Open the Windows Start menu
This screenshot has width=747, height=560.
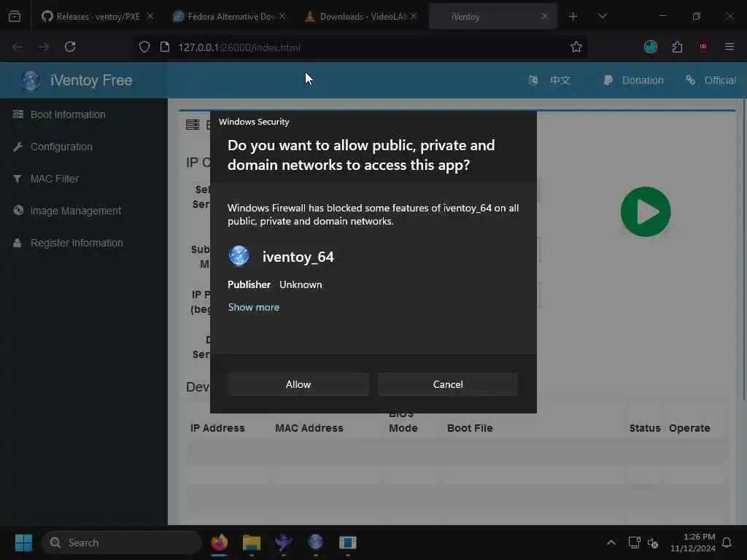click(23, 542)
